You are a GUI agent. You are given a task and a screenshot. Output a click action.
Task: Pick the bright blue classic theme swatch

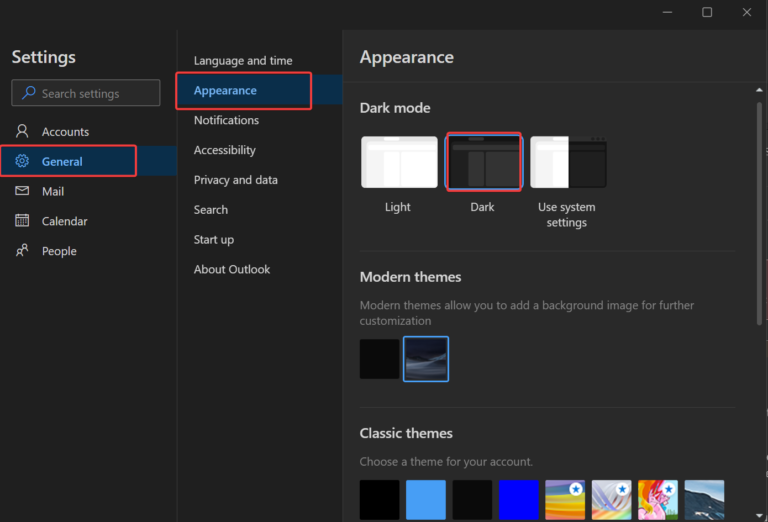tap(519, 500)
